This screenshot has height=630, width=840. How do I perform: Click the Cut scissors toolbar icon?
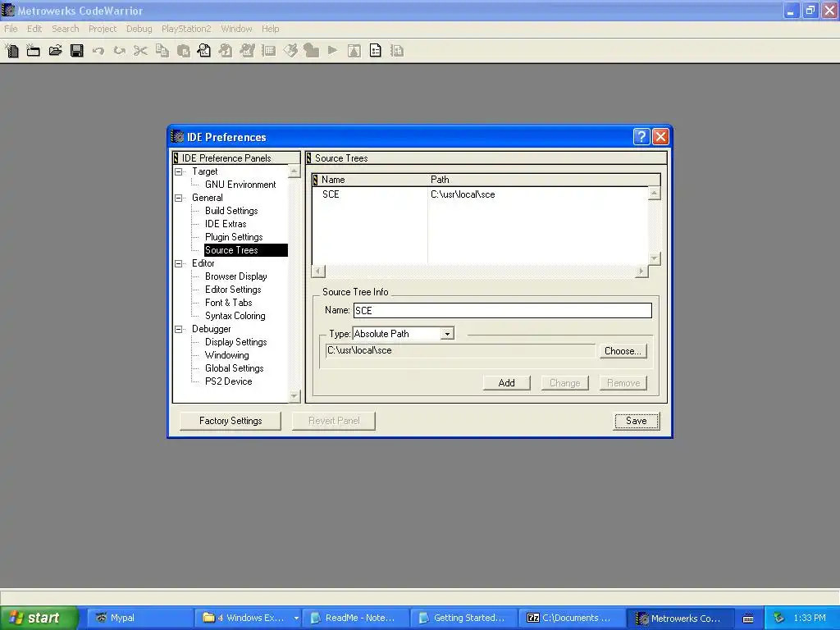point(140,51)
